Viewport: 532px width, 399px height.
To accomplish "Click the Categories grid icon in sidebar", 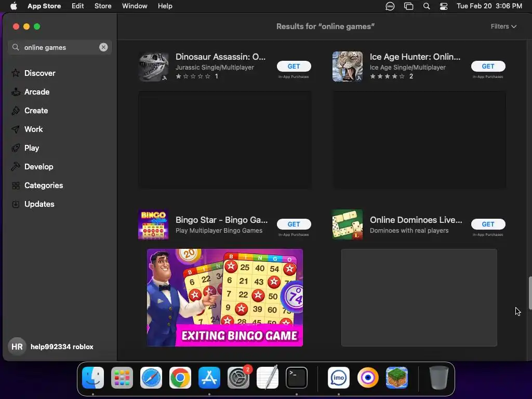I will pos(16,185).
